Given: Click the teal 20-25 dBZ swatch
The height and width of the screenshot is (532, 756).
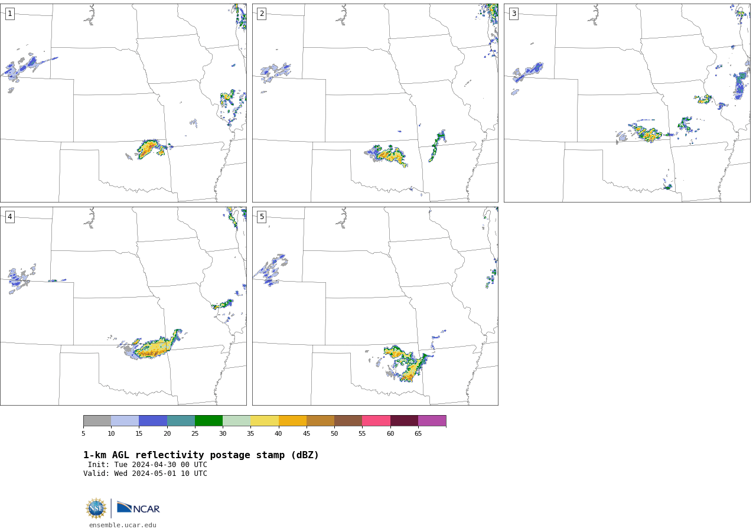Looking at the screenshot, I should coord(181,421).
